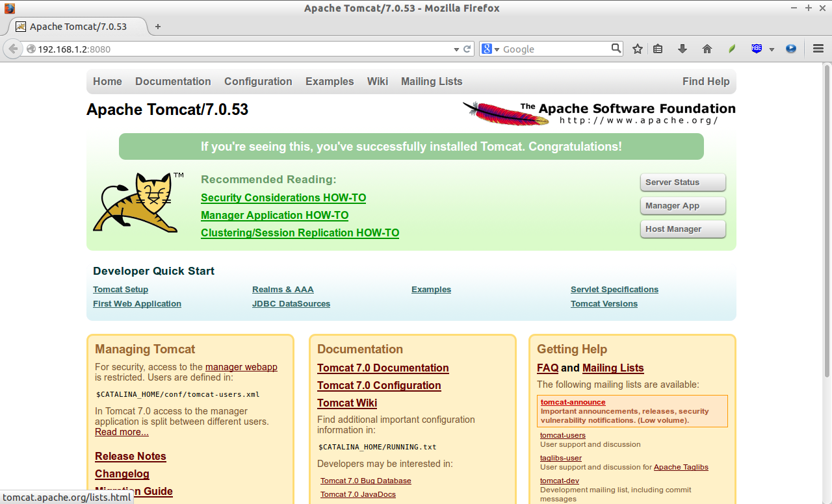The height and width of the screenshot is (504, 832).
Task: Click the search magnifier icon
Action: click(x=616, y=48)
